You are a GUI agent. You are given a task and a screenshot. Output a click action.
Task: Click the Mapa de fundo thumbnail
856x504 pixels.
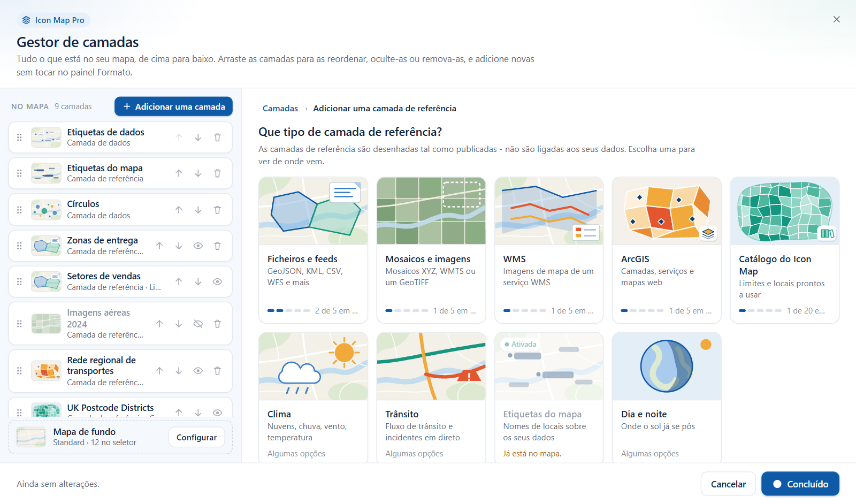[x=31, y=437]
